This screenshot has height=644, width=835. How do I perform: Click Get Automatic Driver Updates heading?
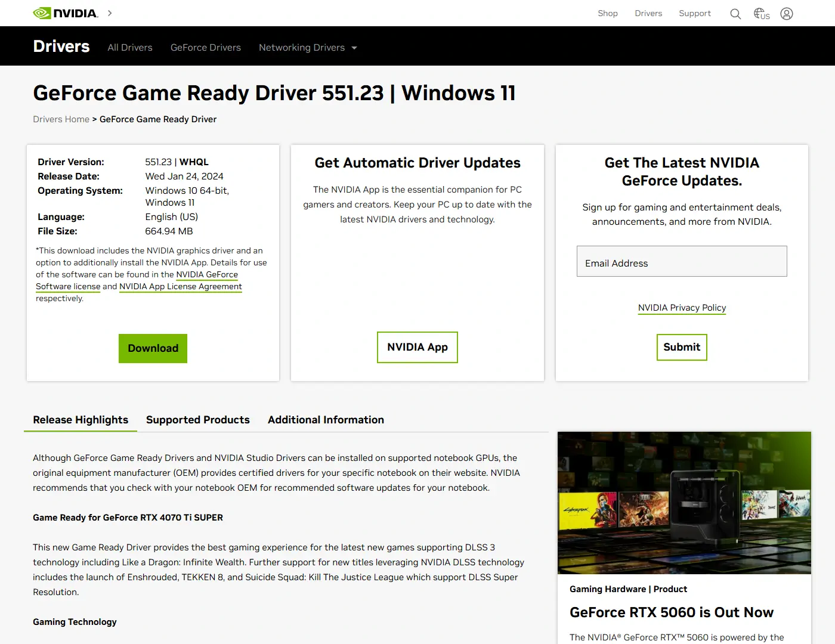coord(417,163)
